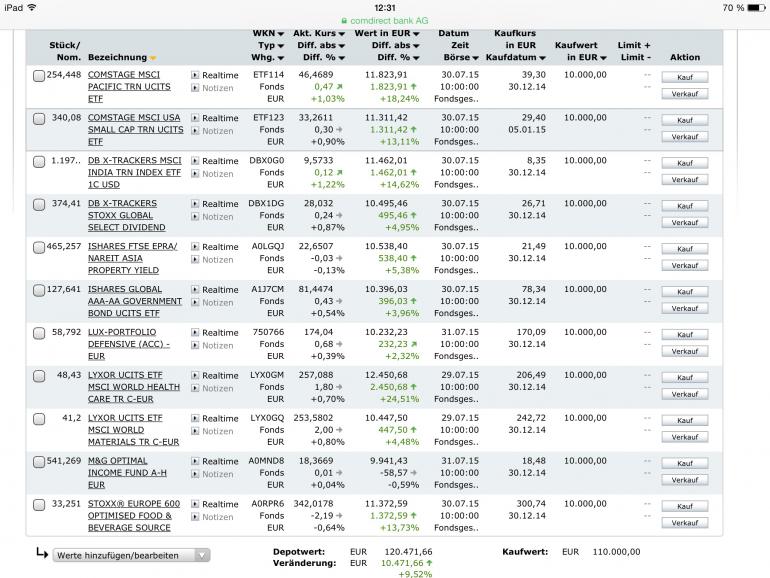This screenshot has width=770, height=578.
Task: Open Realtime icon for LYXOR WORLD HEALTH CARE
Action: (195, 375)
